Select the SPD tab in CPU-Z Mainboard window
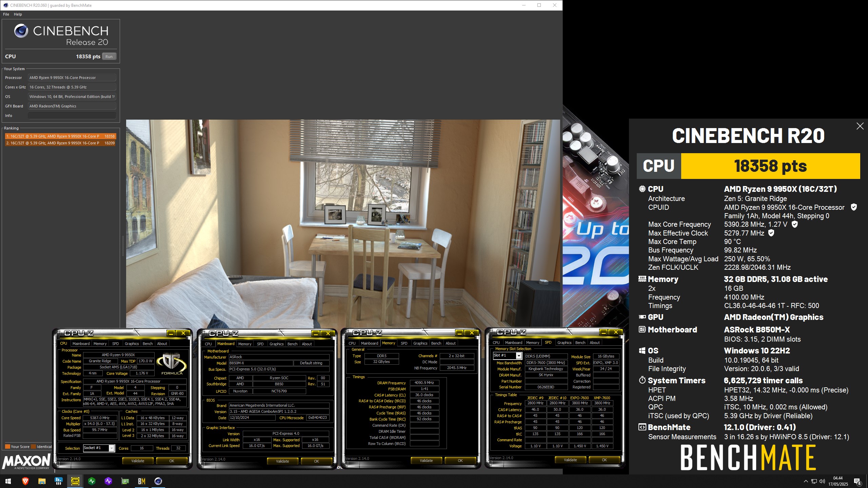 coord(260,344)
